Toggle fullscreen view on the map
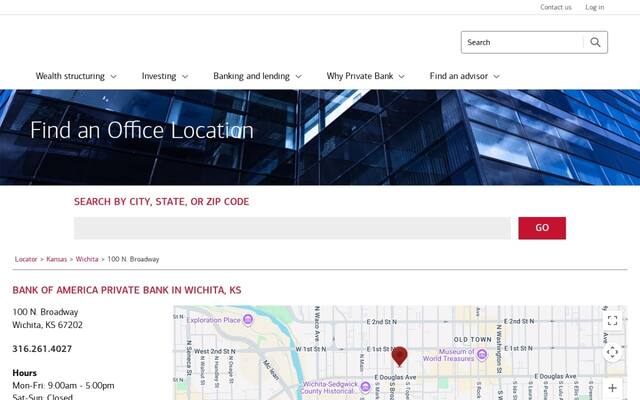 612,320
